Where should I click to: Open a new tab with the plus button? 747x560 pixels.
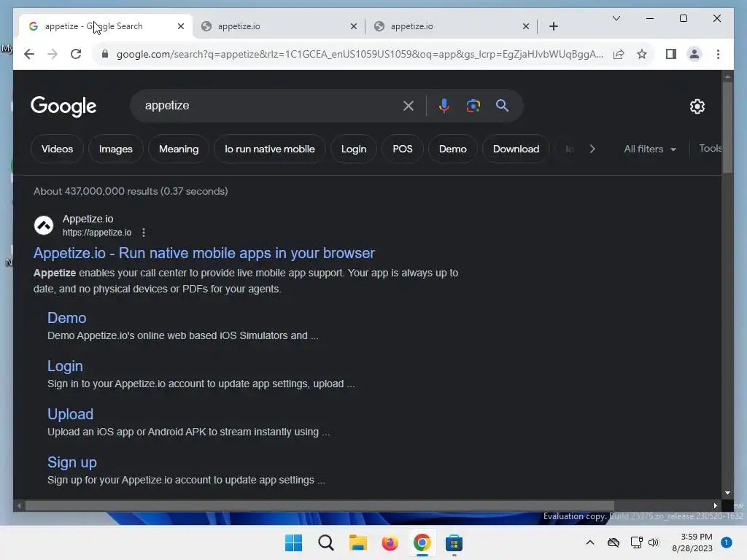[553, 26]
